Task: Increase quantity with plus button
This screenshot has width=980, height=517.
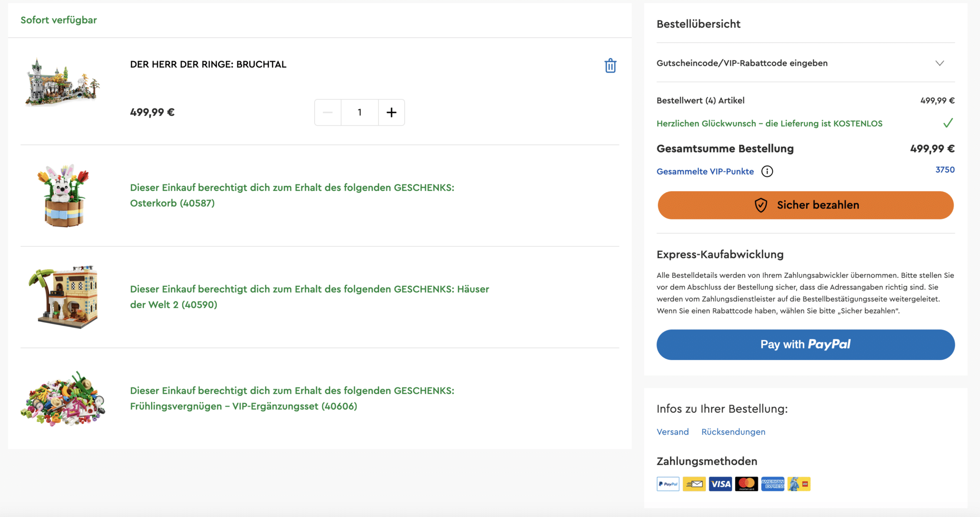Action: tap(391, 112)
